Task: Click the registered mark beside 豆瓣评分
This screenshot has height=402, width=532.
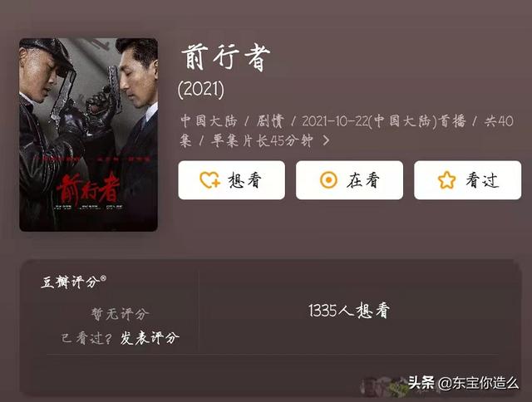Action: click(103, 278)
